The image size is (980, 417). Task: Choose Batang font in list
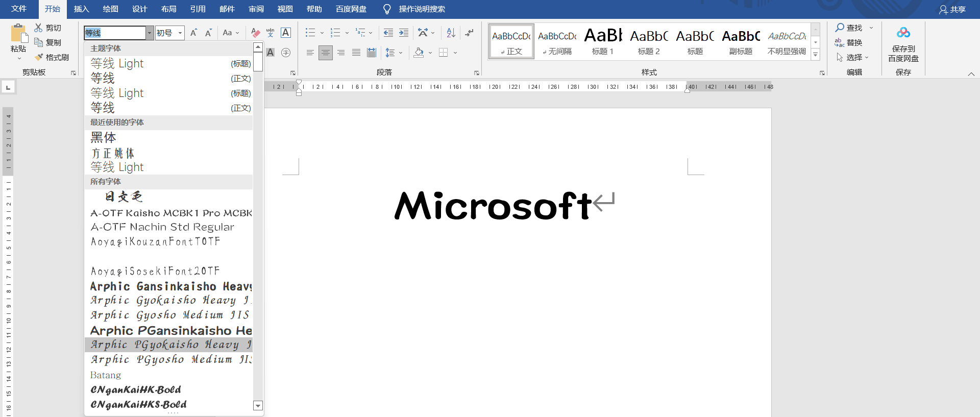click(168, 375)
